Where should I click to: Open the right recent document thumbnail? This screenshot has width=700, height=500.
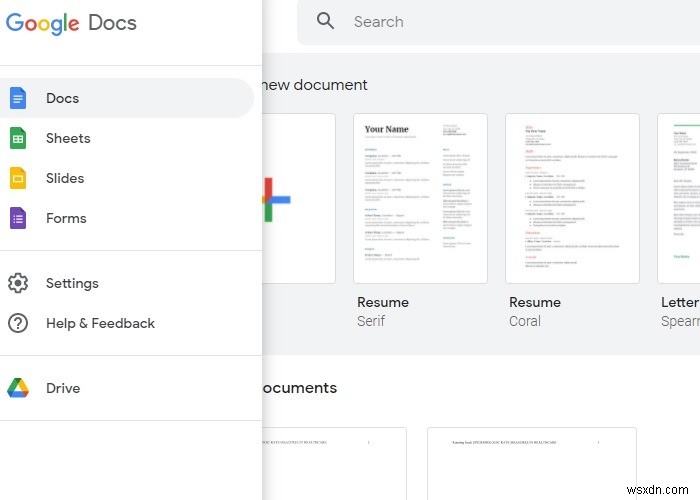pyautogui.click(x=532, y=463)
